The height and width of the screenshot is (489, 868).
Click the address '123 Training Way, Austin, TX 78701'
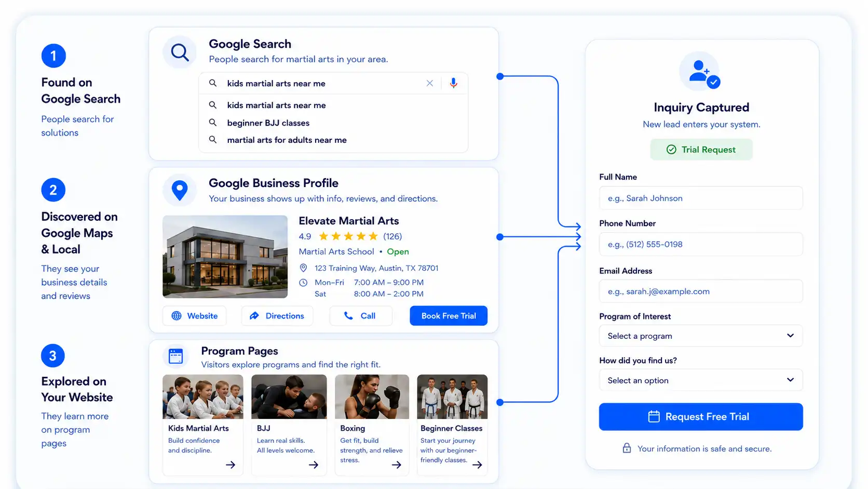click(376, 268)
